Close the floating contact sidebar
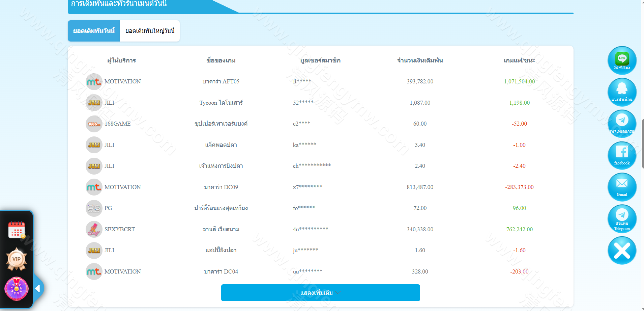 [x=622, y=251]
